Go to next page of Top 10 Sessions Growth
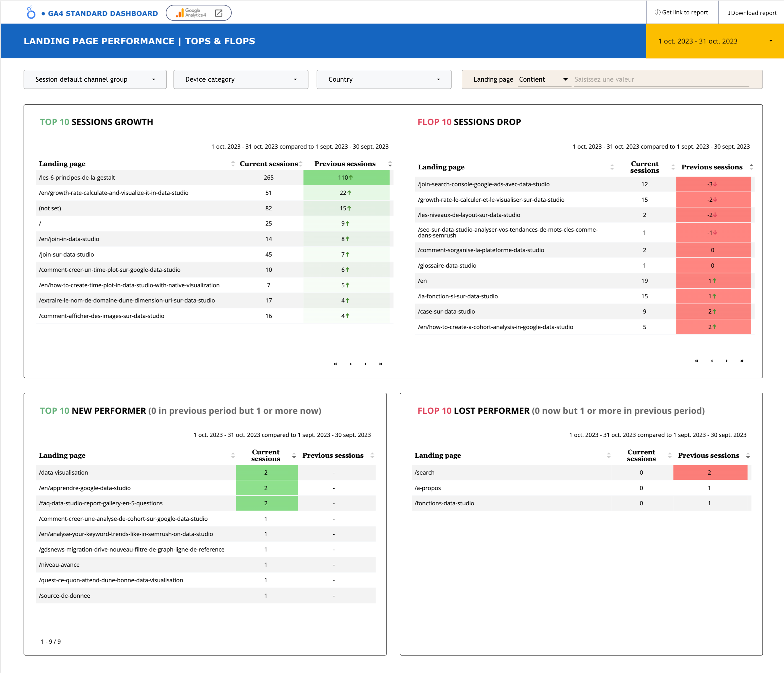784x673 pixels. pyautogui.click(x=365, y=363)
